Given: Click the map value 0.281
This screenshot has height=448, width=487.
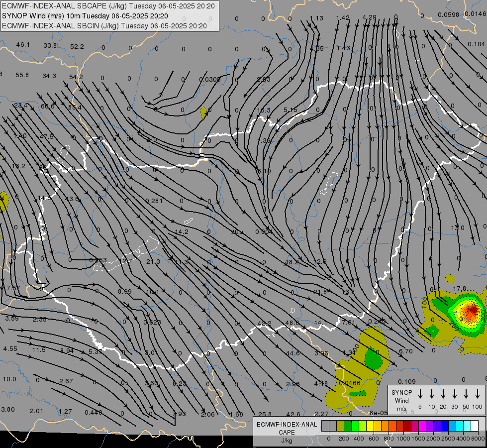Looking at the screenshot, I should point(154,201).
